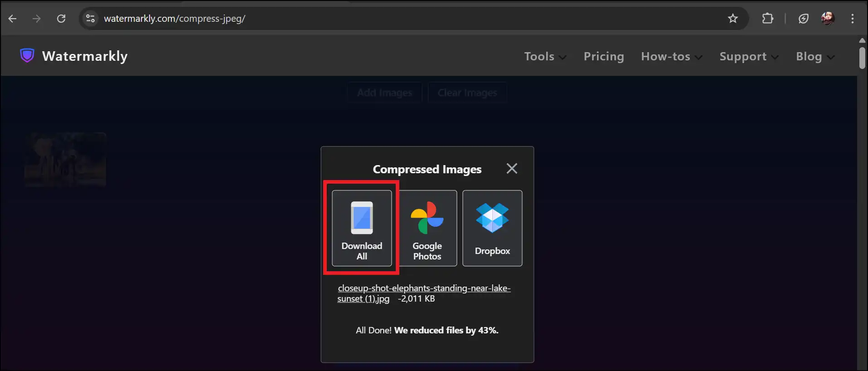Open the closeup-shot-elephants jpg file link
Screen dimensions: 868x371
[424, 293]
